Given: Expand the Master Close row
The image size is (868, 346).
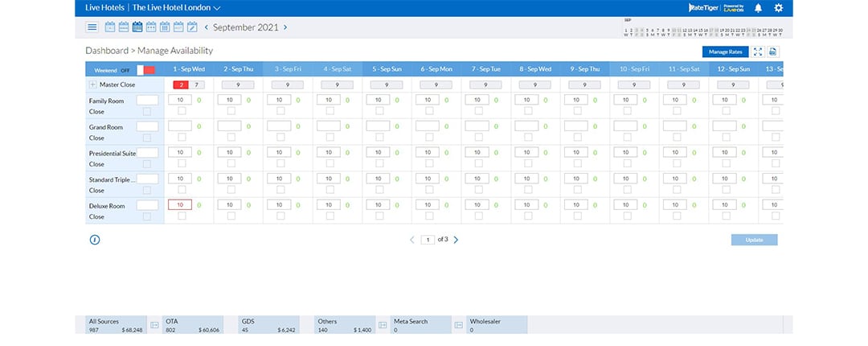Looking at the screenshot, I should pos(92,84).
